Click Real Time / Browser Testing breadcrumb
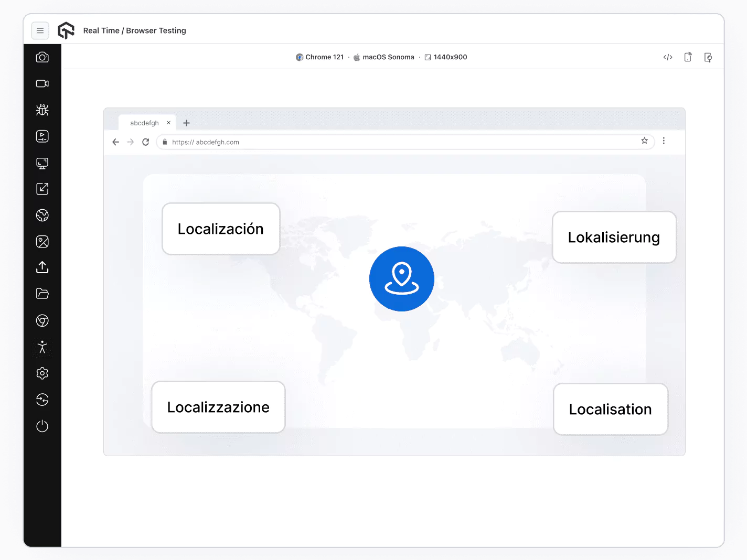The width and height of the screenshot is (747, 560). pyautogui.click(x=134, y=30)
